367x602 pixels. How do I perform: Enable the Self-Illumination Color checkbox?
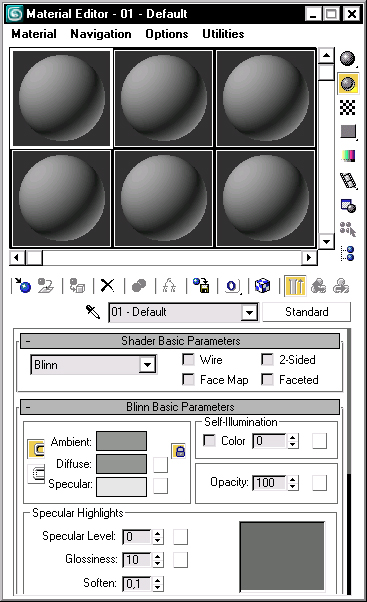[209, 440]
